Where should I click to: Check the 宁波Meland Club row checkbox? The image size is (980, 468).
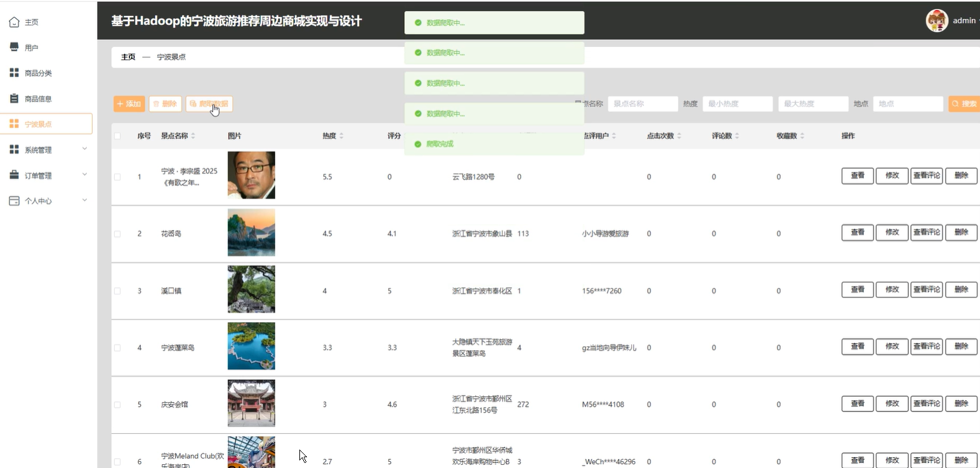(117, 462)
